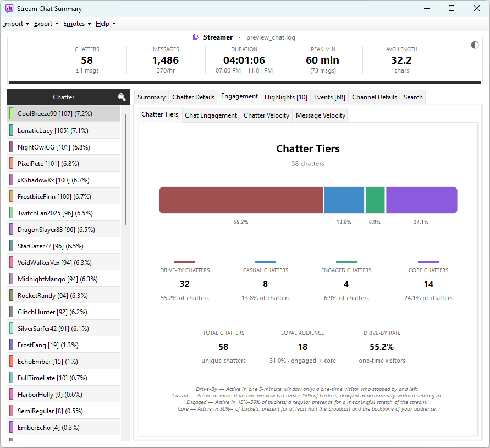Select chatter TwitchFan2025 [96]
This screenshot has height=448, width=490.
[x=64, y=213]
